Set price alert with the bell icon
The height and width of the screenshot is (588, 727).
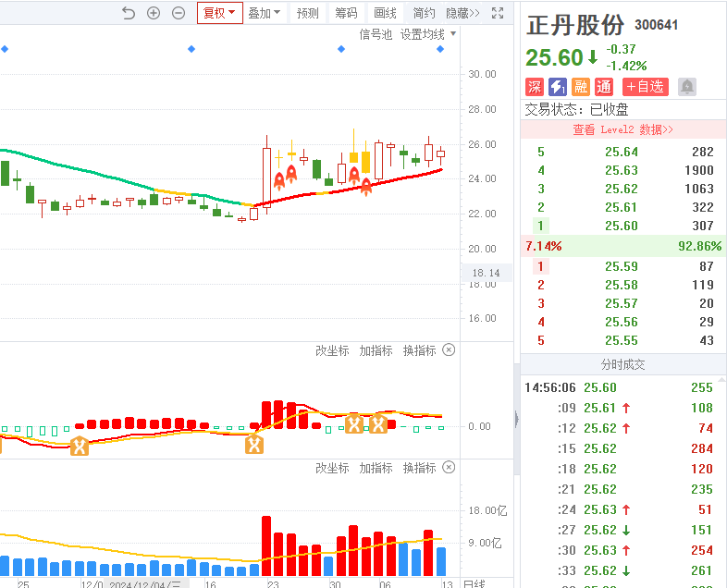click(x=686, y=87)
